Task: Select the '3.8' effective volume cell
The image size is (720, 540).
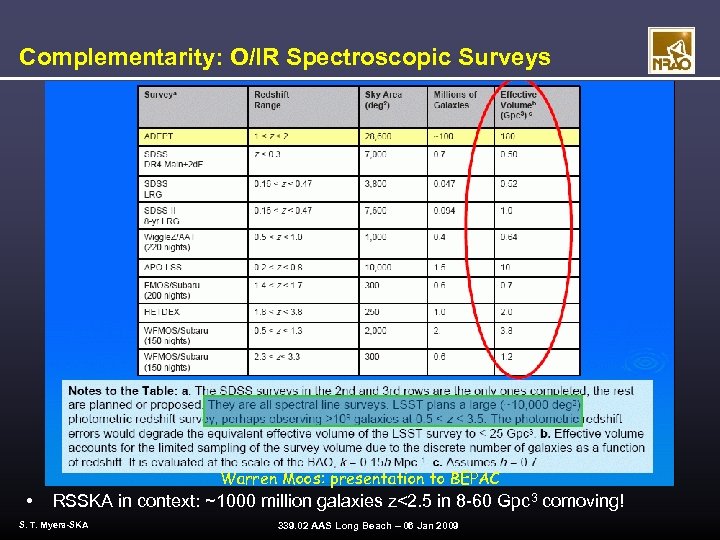Action: [x=537, y=335]
